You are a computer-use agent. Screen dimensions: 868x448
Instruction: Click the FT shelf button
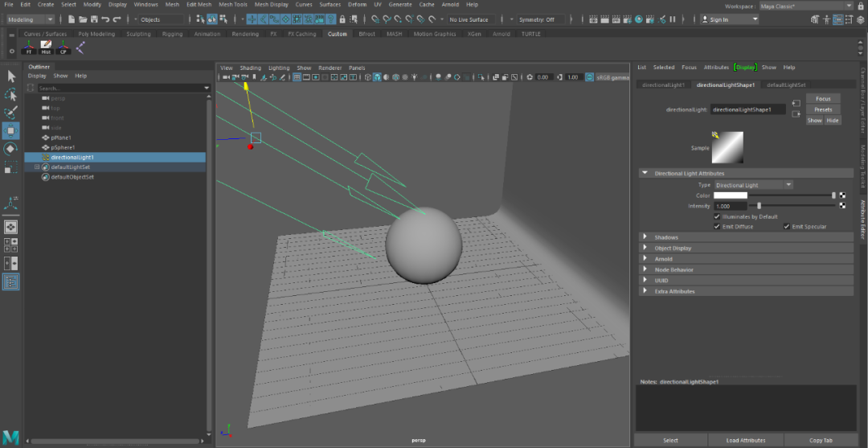29,47
